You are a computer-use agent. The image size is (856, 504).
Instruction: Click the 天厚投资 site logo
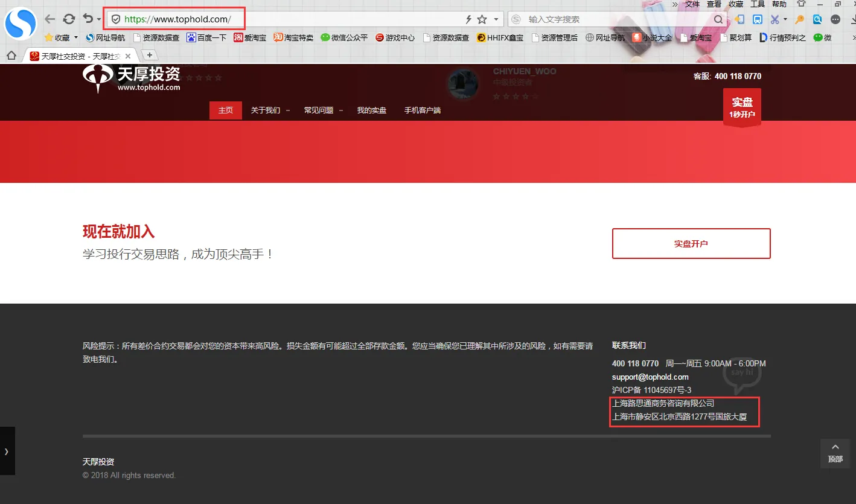132,78
